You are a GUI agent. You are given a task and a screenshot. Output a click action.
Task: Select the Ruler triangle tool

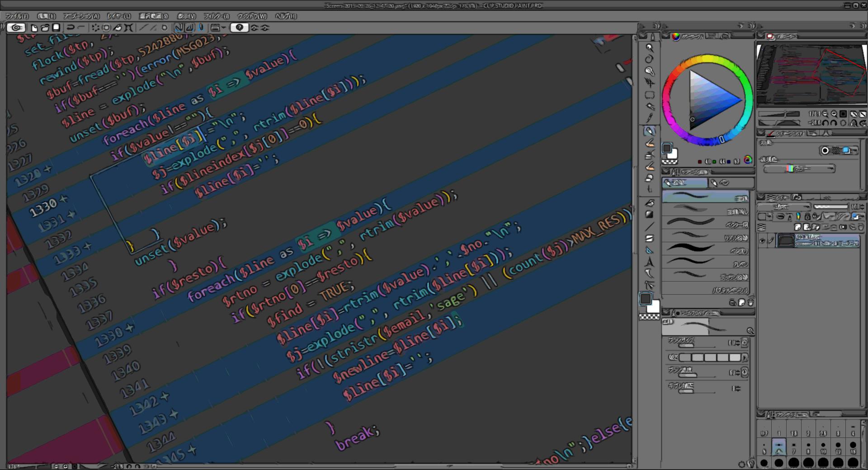[x=650, y=250]
